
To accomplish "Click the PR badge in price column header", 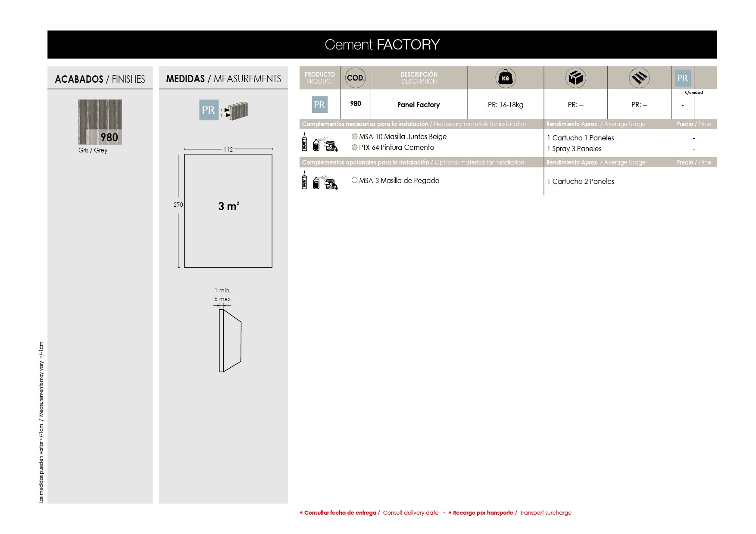I will pyautogui.click(x=682, y=78).
